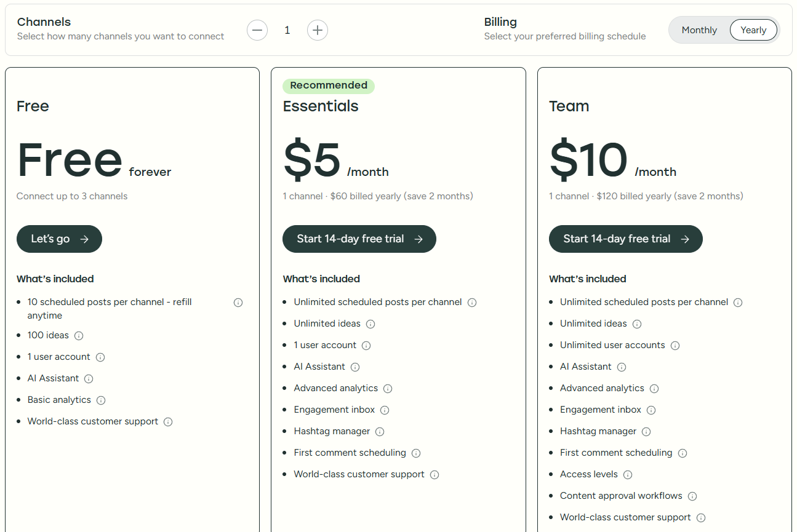Click info icon beside Hashtag manager in Essentials
Viewport: 797px width, 532px height.
click(x=380, y=431)
